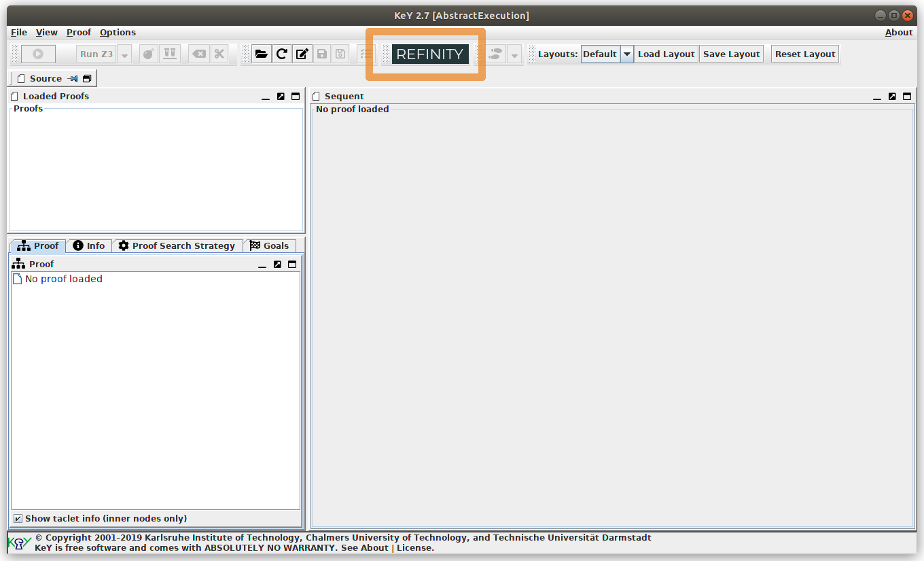Viewport: 924px width, 561px height.
Task: Maximize the Proof tree panel
Action: click(292, 265)
